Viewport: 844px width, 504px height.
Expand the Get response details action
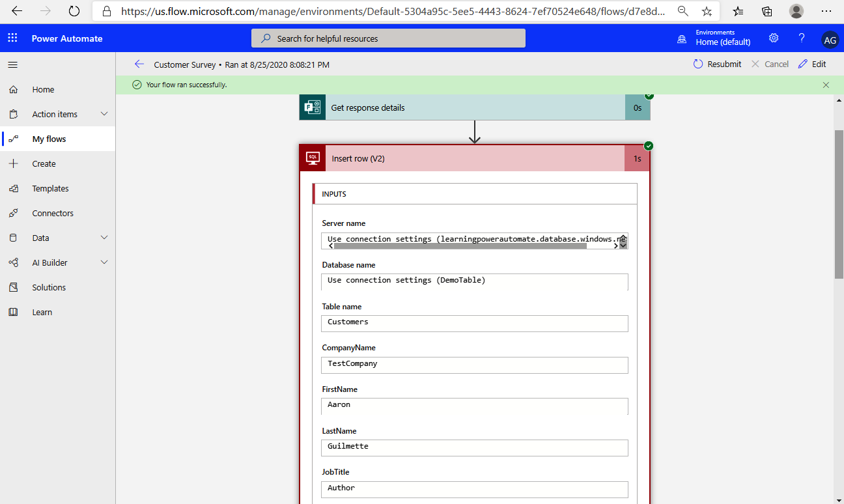coord(475,107)
